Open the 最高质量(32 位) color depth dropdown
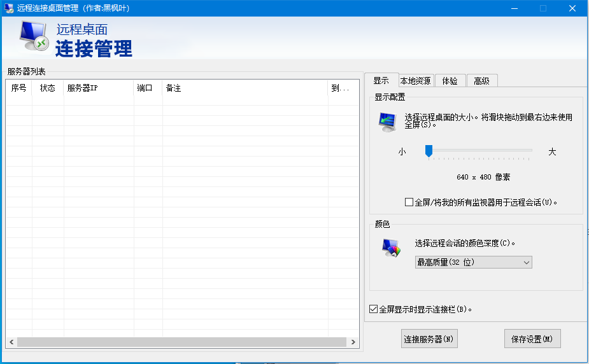The height and width of the screenshot is (364, 589). coord(473,262)
